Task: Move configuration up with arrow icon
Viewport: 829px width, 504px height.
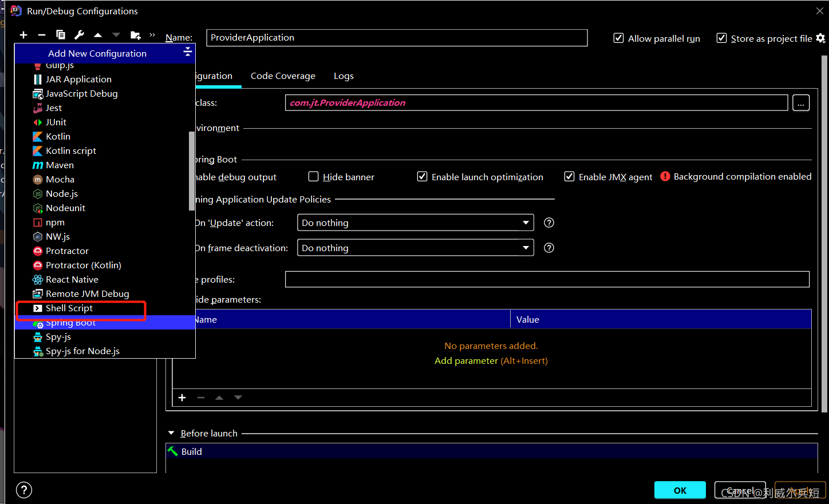Action: tap(98, 35)
